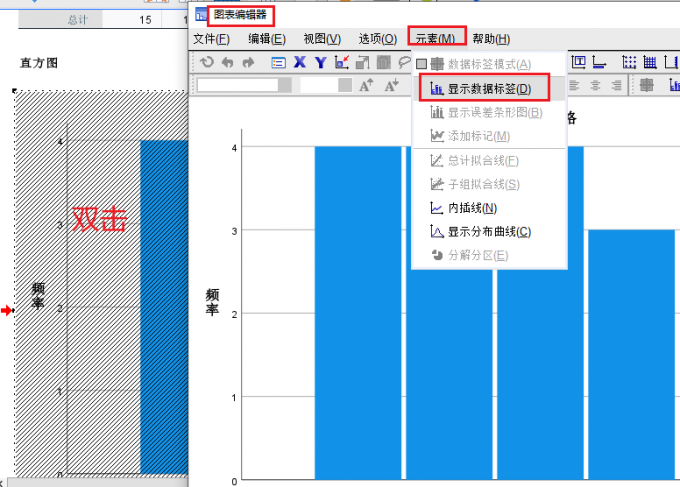Click the icon with the red arrow

(342, 62)
